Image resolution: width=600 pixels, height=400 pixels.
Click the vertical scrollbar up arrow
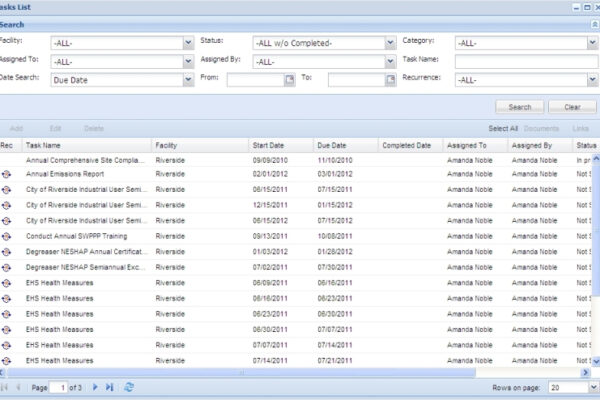tap(596, 159)
